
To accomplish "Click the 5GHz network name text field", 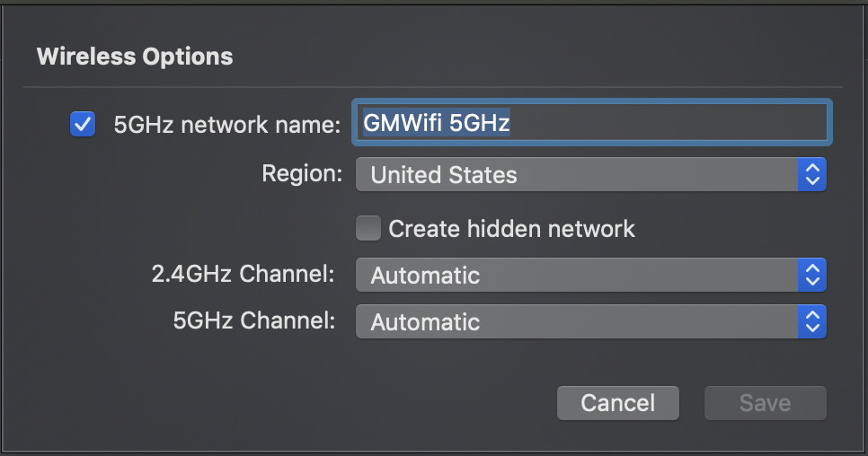I will pos(592,122).
